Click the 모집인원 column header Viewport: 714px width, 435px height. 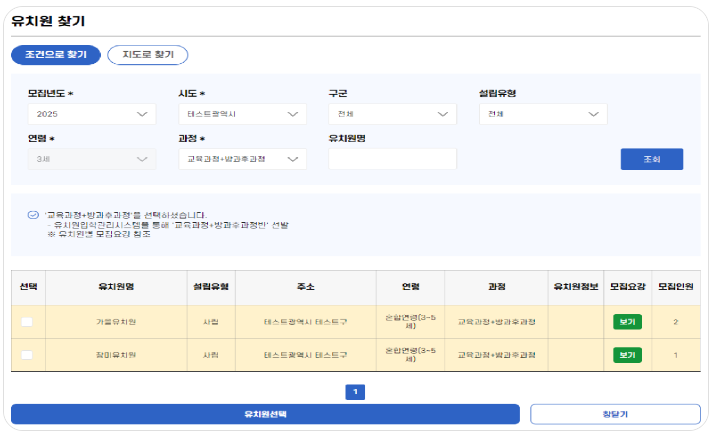click(676, 287)
